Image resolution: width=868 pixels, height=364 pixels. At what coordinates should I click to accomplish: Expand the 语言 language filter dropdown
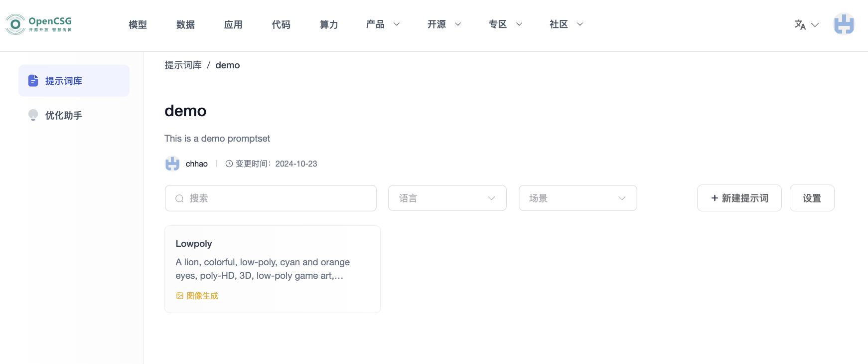(447, 198)
